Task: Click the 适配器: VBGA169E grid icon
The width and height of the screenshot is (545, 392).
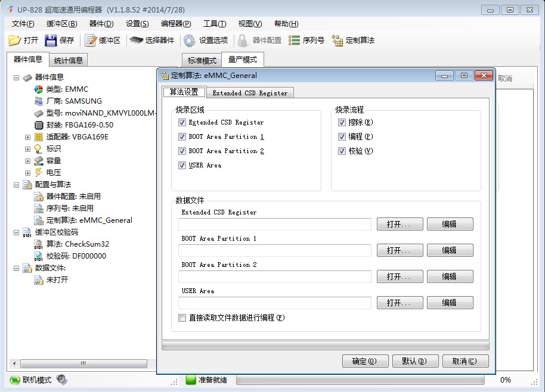Action: click(39, 137)
